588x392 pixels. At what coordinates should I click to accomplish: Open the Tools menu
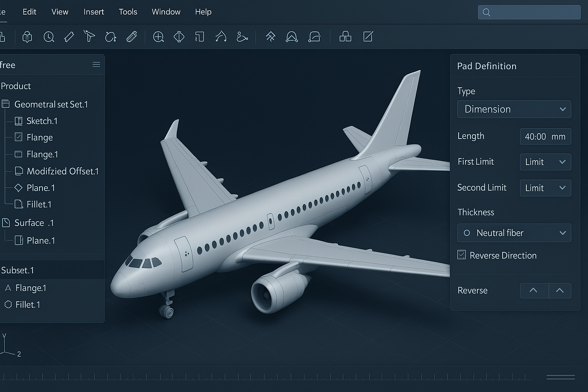point(128,12)
